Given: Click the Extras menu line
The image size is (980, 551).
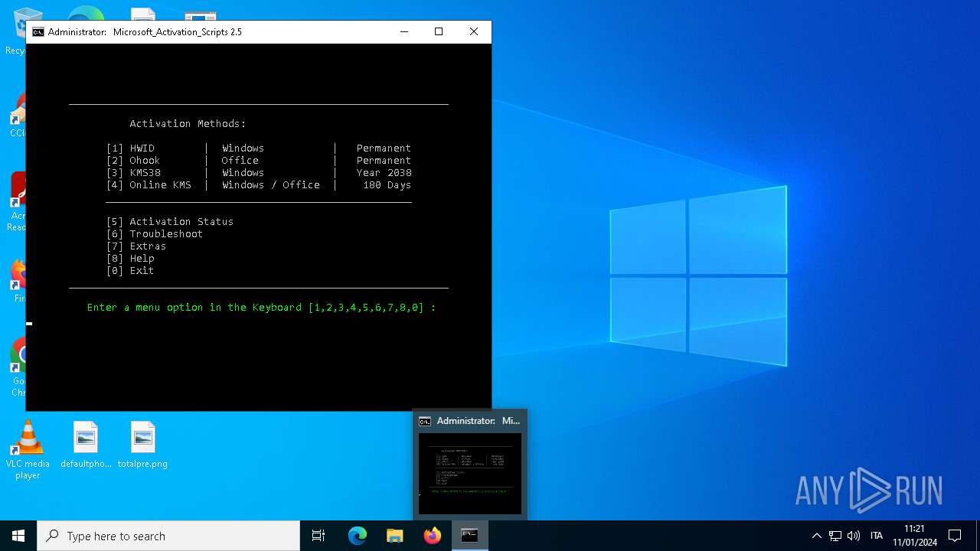Looking at the screenshot, I should coord(136,246).
